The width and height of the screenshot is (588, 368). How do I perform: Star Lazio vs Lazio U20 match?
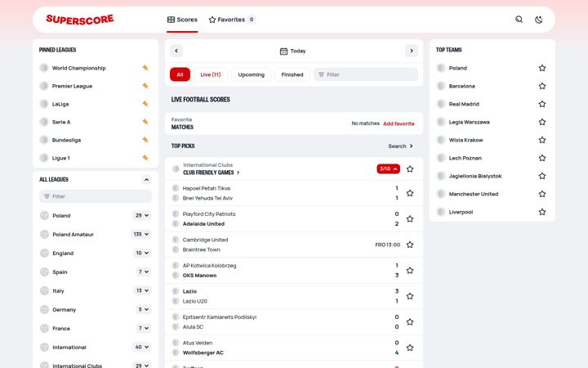point(410,296)
